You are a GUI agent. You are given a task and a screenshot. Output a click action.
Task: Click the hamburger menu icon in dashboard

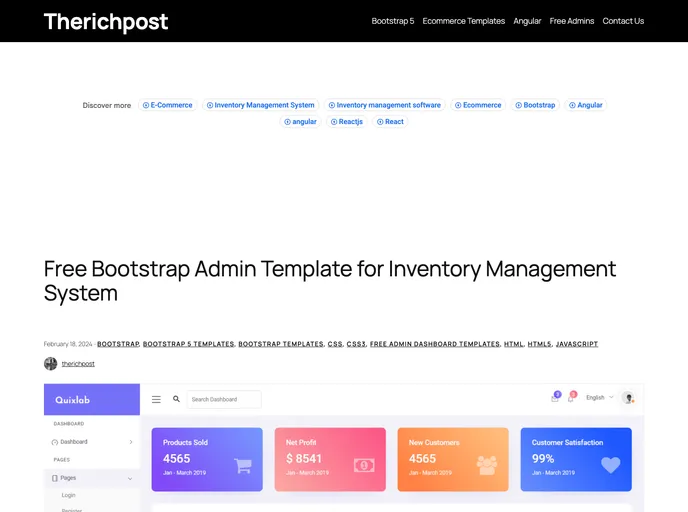pyautogui.click(x=156, y=399)
